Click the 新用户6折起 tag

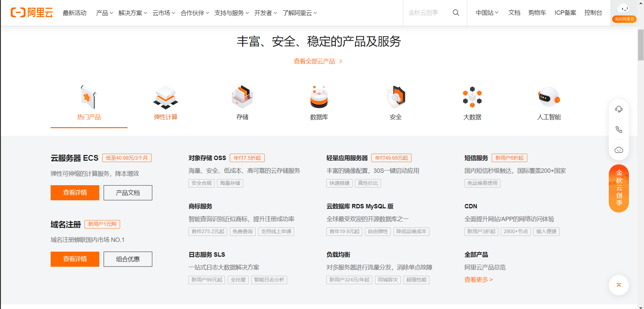click(x=509, y=158)
